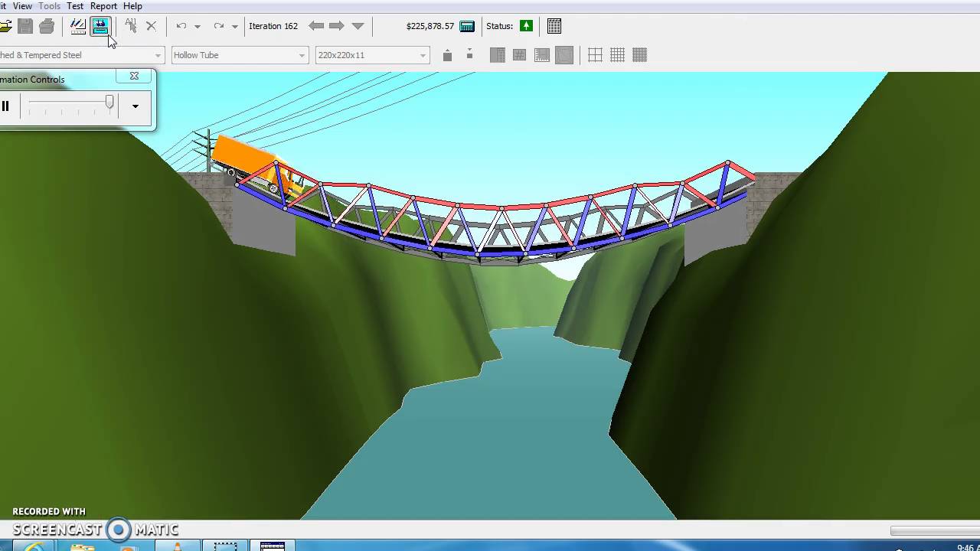Click the Save floppy disk icon
The image size is (980, 551).
click(x=25, y=26)
